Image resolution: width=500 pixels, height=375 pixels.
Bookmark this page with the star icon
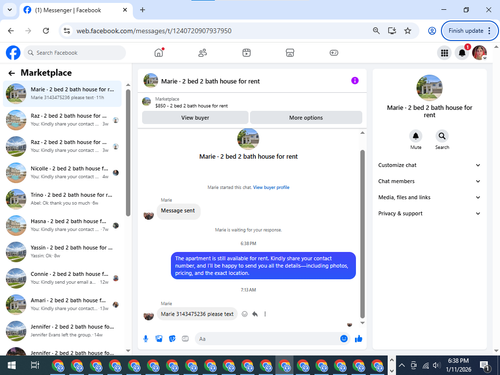click(407, 31)
